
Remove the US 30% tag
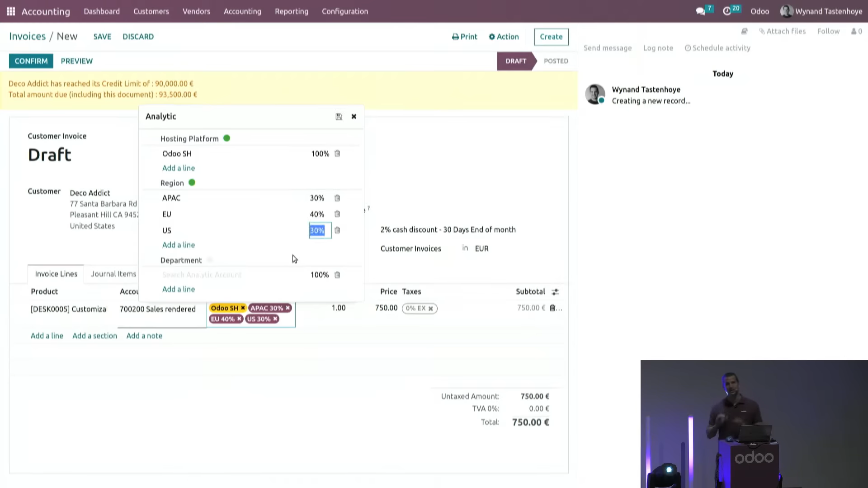(x=275, y=319)
